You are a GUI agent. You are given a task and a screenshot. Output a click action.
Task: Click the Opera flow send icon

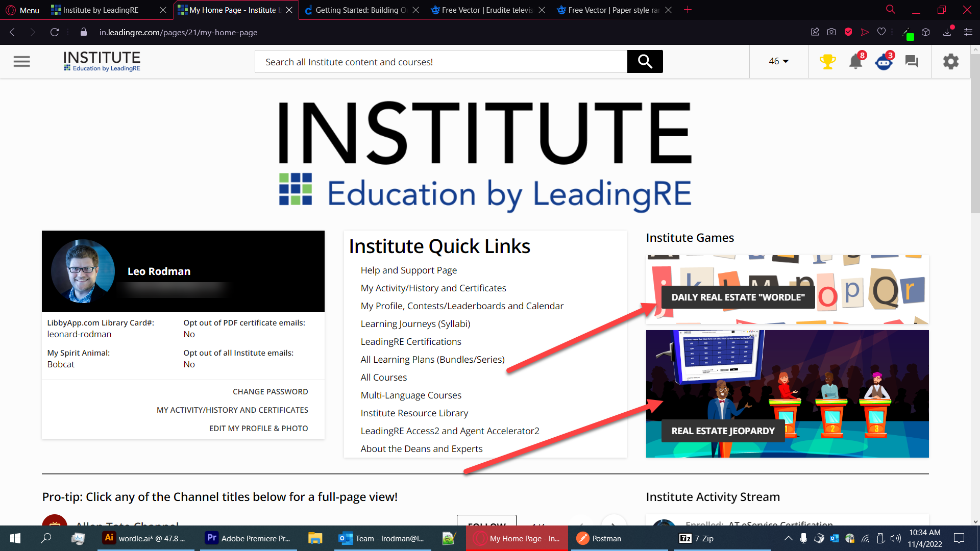865,32
